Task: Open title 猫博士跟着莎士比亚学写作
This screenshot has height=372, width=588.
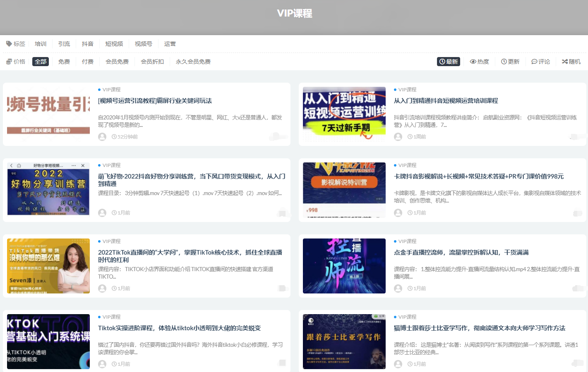Action: tap(480, 328)
